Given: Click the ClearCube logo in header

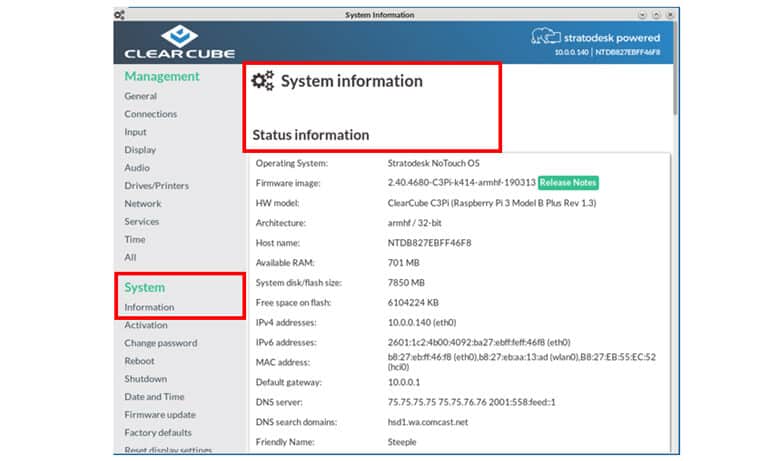Looking at the screenshot, I should pos(180,42).
